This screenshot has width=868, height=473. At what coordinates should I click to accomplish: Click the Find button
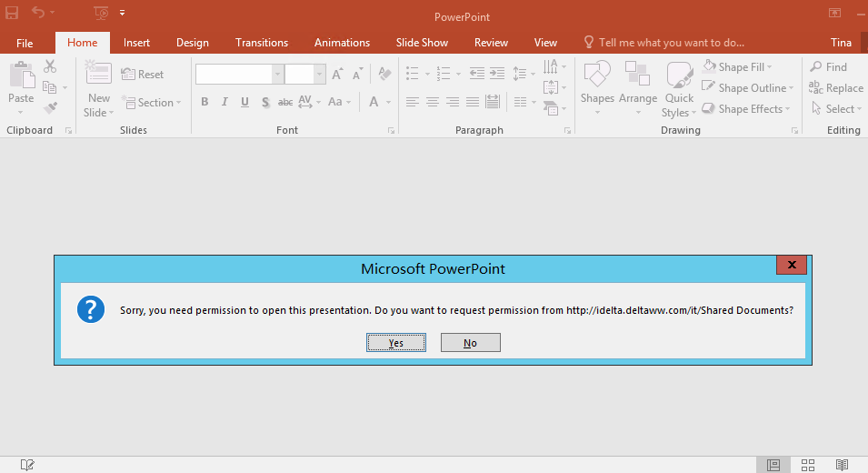point(829,67)
